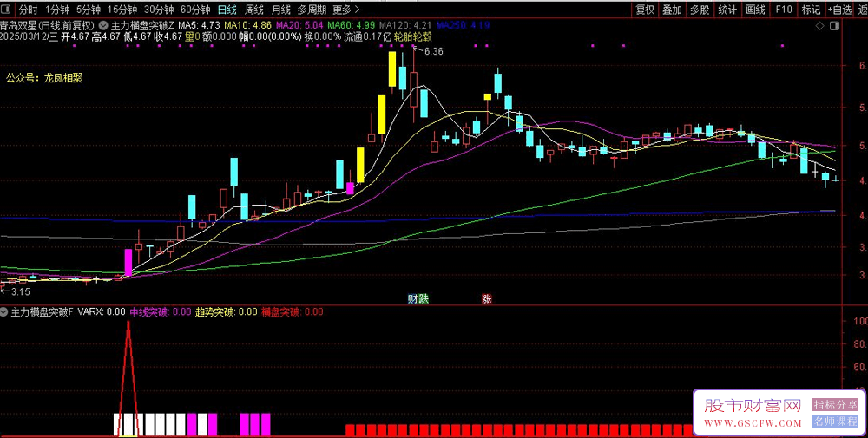Click the MA20: 5.04 label
This screenshot has height=438, width=868.
coord(299,25)
